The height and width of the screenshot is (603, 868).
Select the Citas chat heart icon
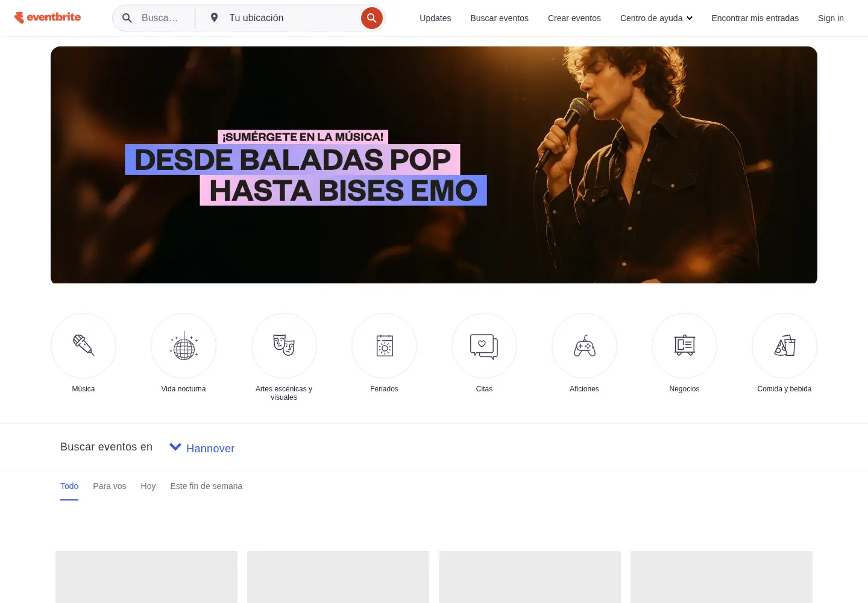tap(484, 346)
